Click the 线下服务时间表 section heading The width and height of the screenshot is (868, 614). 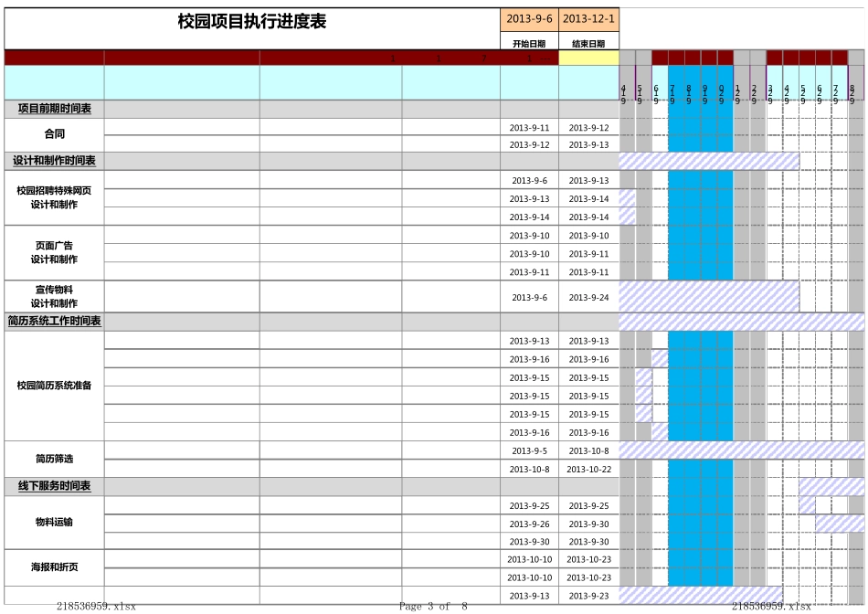54,486
